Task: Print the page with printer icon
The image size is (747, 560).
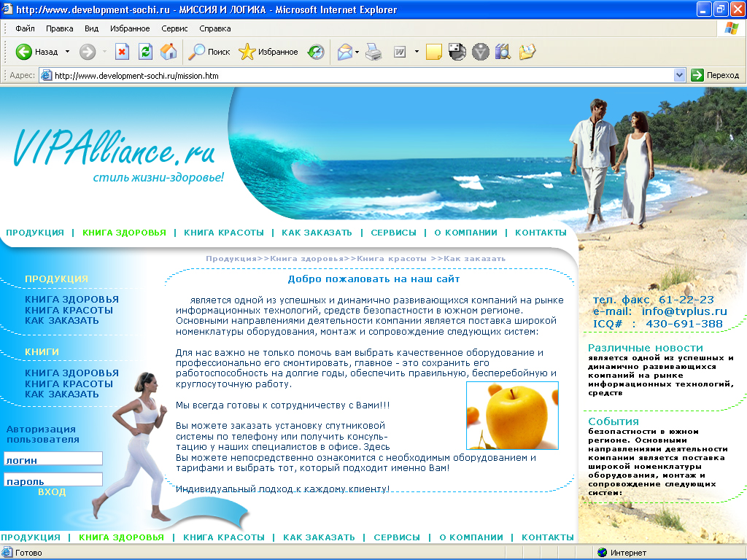Action: [x=373, y=52]
